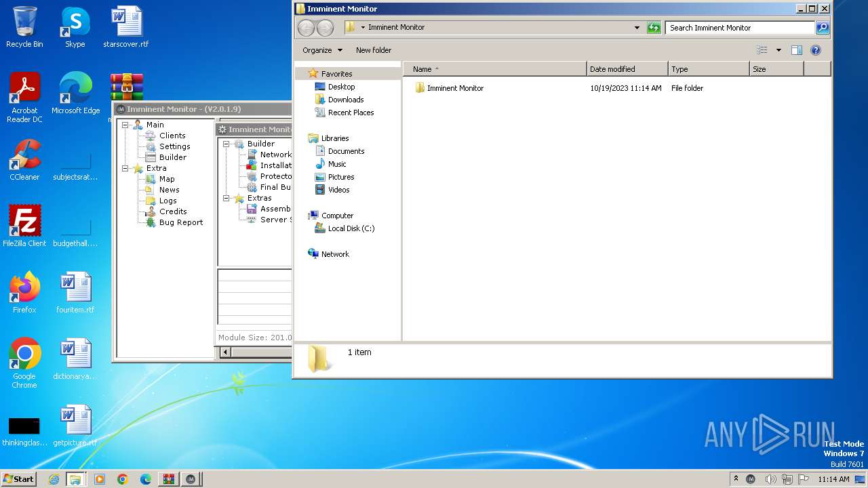The image size is (868, 488).
Task: Select Microsoft Edge desktop icon
Action: pos(75,94)
